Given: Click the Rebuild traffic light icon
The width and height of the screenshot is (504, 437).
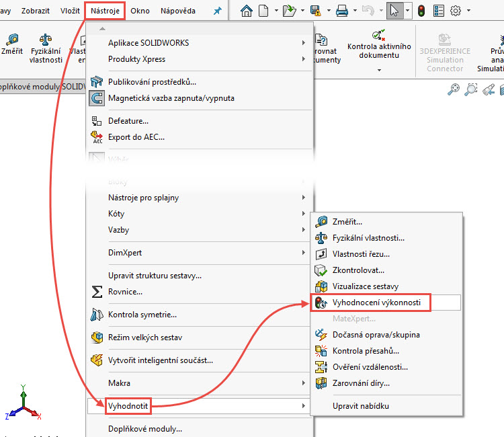Looking at the screenshot, I should tap(421, 11).
